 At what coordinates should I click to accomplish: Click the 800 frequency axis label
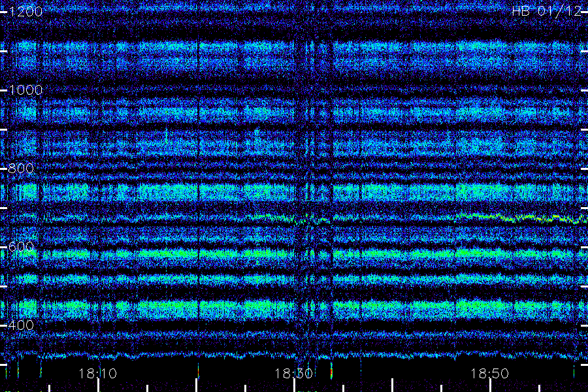[21, 169]
